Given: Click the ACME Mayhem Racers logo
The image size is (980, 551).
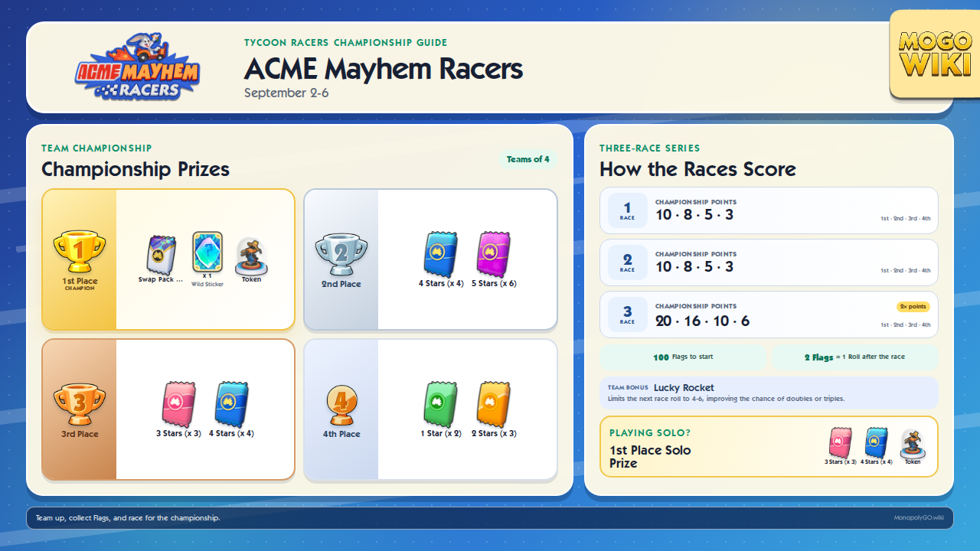Looking at the screenshot, I should click(137, 67).
